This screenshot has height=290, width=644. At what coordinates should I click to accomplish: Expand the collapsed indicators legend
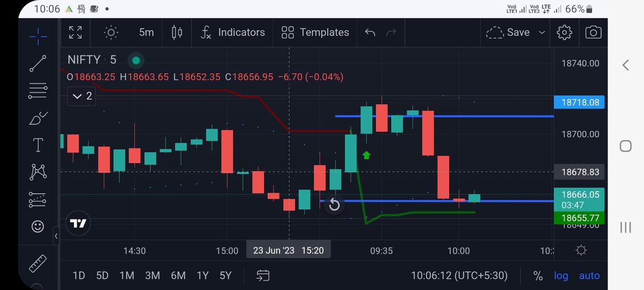(82, 96)
